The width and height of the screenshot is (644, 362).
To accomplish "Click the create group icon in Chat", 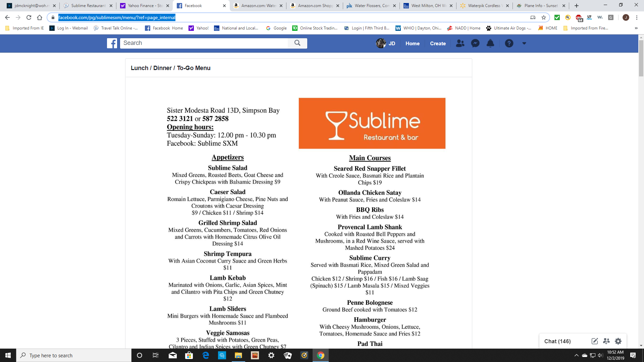I will click(x=606, y=341).
